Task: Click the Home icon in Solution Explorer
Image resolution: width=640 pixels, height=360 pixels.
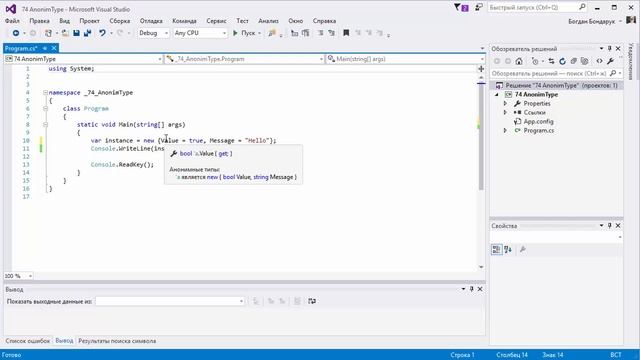Action: point(519,61)
